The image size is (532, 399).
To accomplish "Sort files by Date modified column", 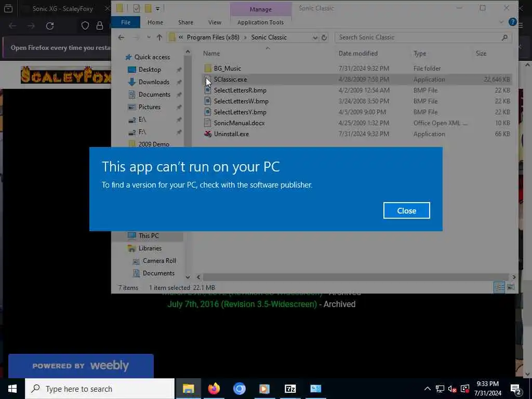I will point(358,54).
